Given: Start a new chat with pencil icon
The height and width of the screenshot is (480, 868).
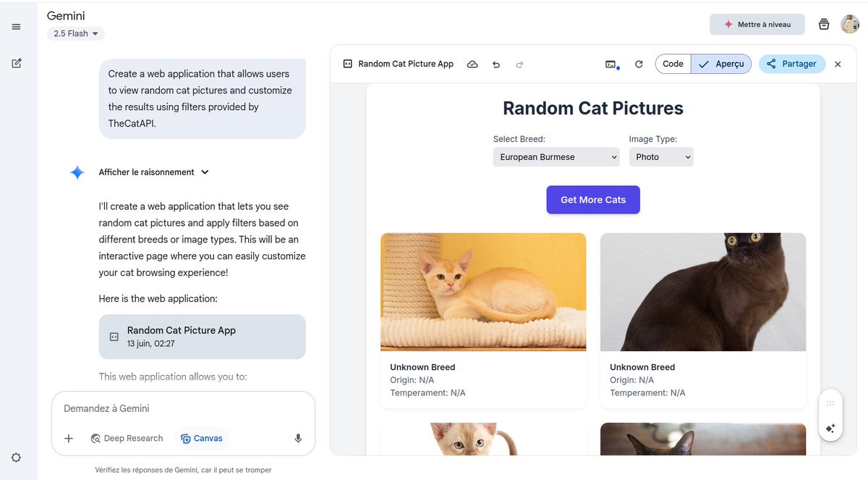Looking at the screenshot, I should click(x=16, y=63).
